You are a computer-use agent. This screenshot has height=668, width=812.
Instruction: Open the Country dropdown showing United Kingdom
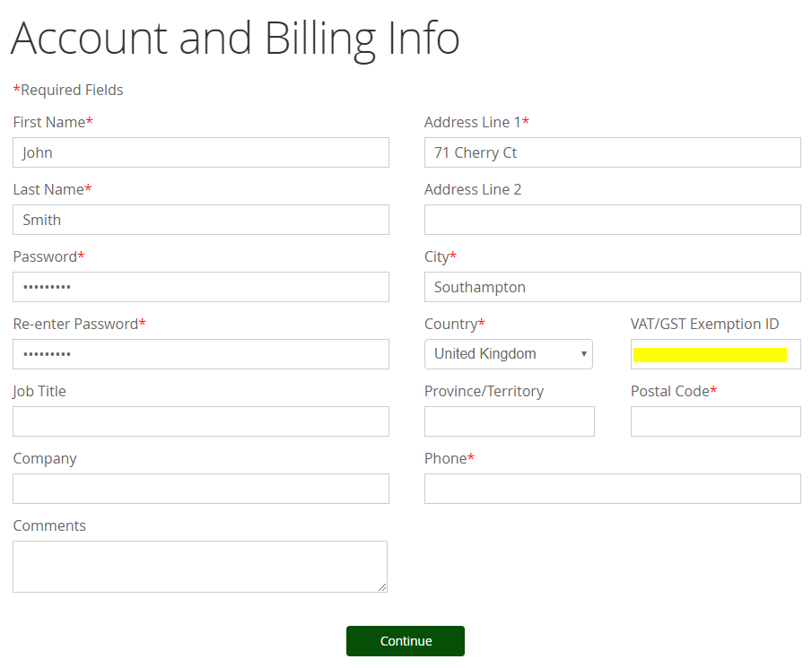tap(508, 354)
